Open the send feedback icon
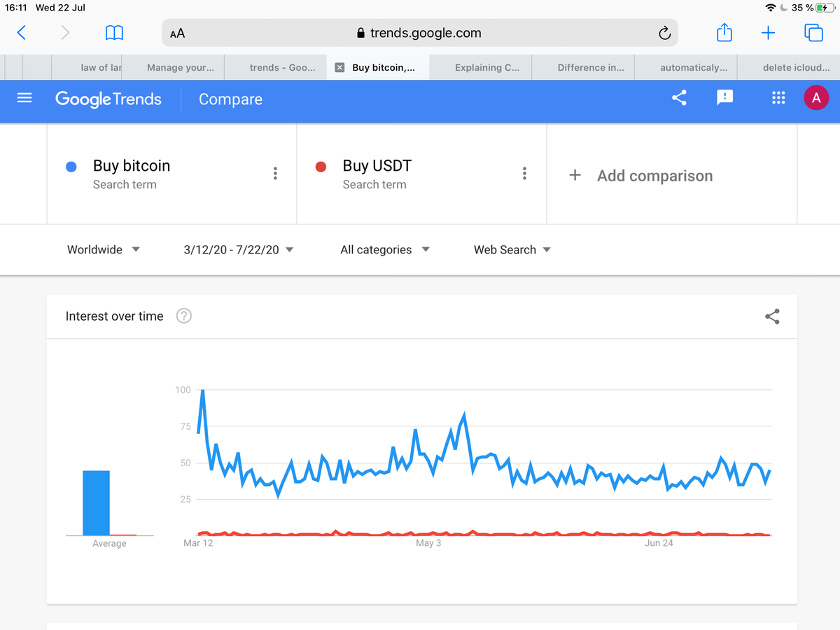Viewport: 840px width, 630px height. pyautogui.click(x=724, y=98)
